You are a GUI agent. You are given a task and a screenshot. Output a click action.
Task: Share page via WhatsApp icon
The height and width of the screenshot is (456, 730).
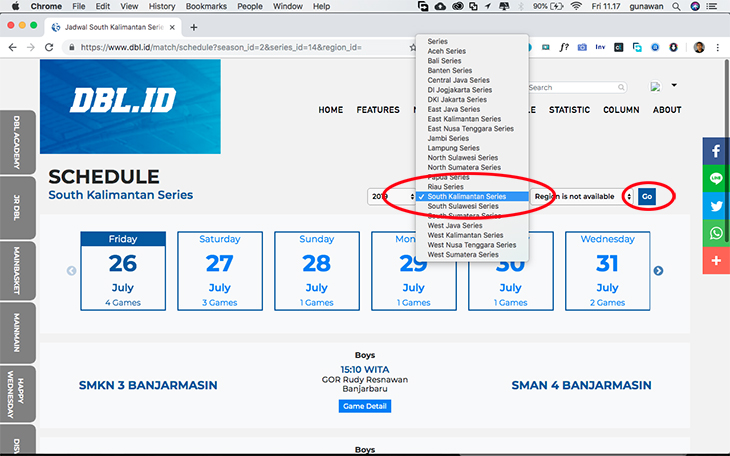tap(716, 233)
